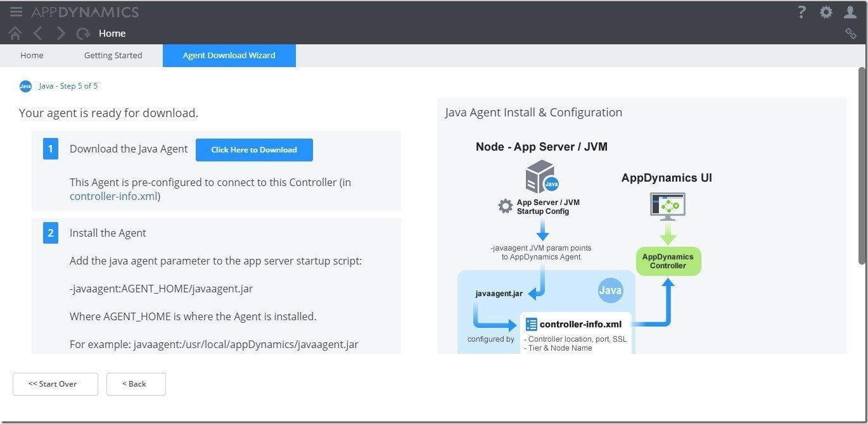
Task: Click the -javaagent:AGENT_HOME/javaagent.jar text
Action: pyautogui.click(x=162, y=289)
